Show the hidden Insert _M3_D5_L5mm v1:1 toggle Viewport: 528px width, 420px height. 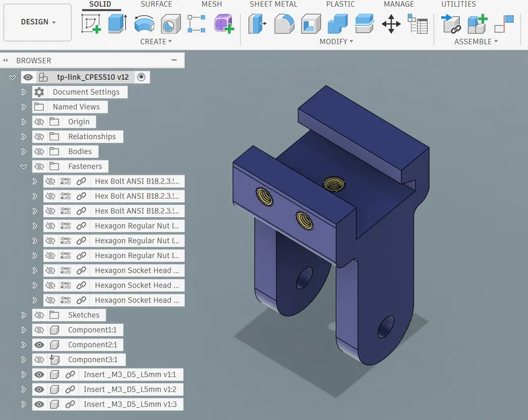pyautogui.click(x=39, y=374)
